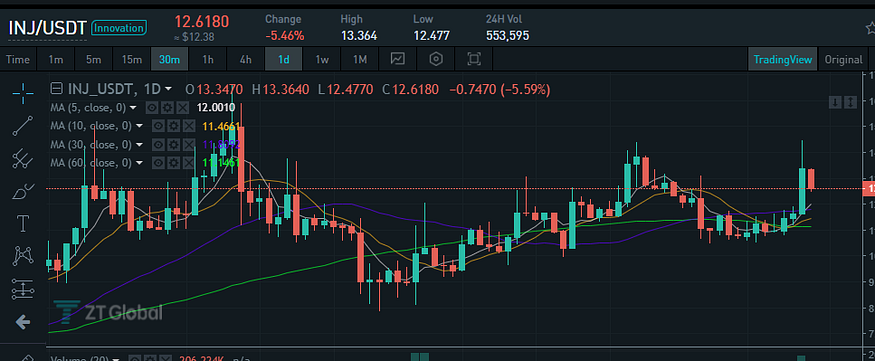
Task: Open settings for MA 10 indicator
Action: point(174,126)
